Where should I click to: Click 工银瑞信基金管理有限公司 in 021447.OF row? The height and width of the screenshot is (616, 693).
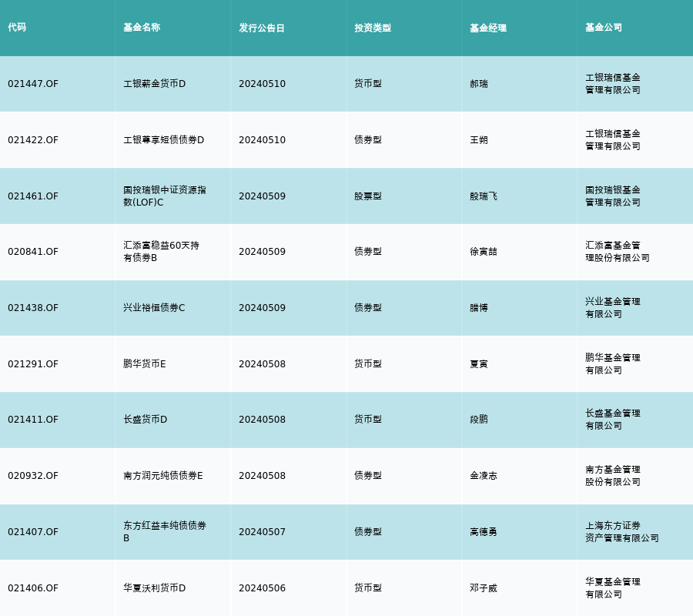click(x=613, y=83)
